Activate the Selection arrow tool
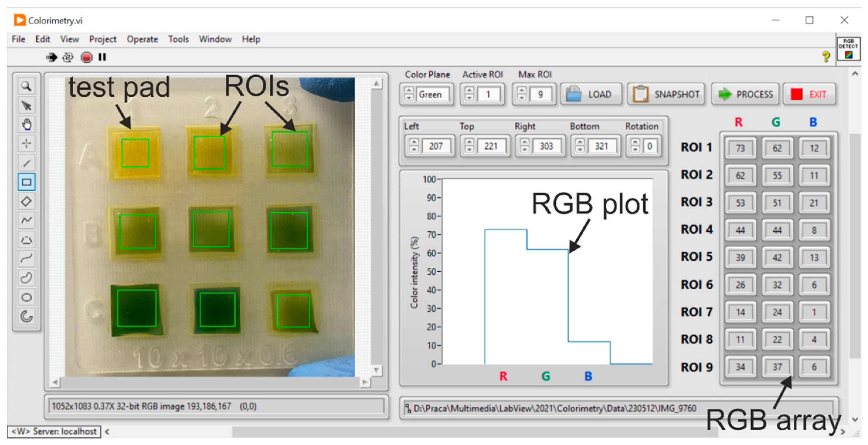 click(x=26, y=106)
